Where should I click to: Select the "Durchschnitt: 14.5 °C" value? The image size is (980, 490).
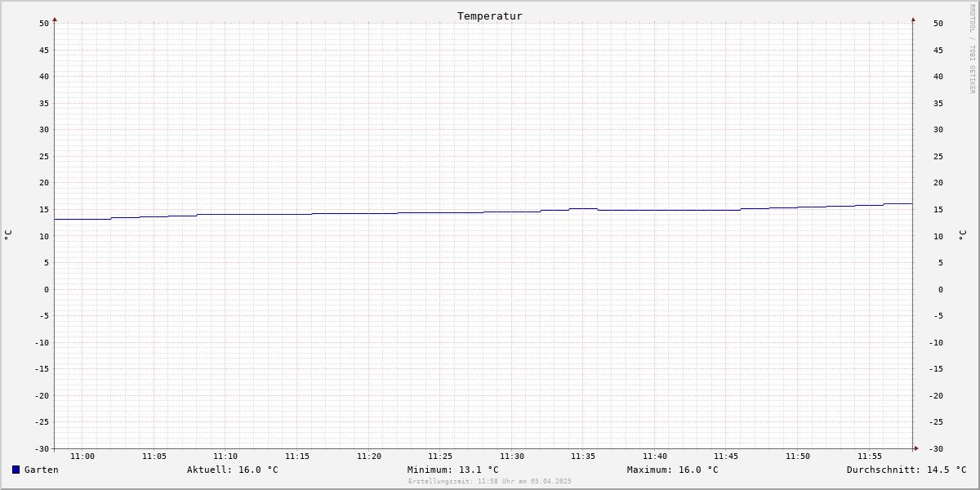pyautogui.click(x=906, y=470)
